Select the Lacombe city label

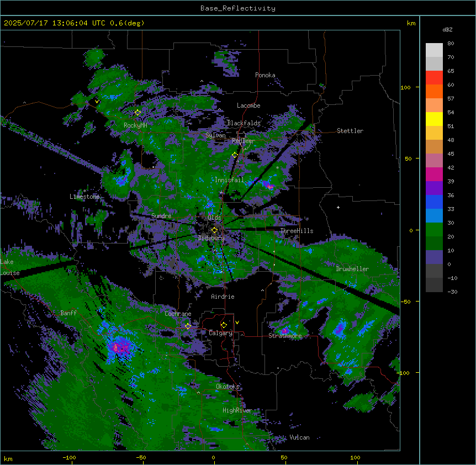248,105
